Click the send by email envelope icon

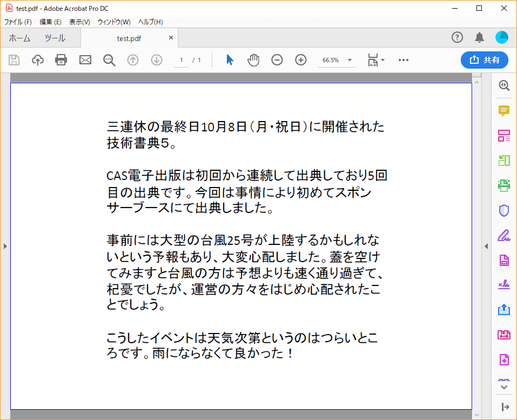[x=85, y=60]
